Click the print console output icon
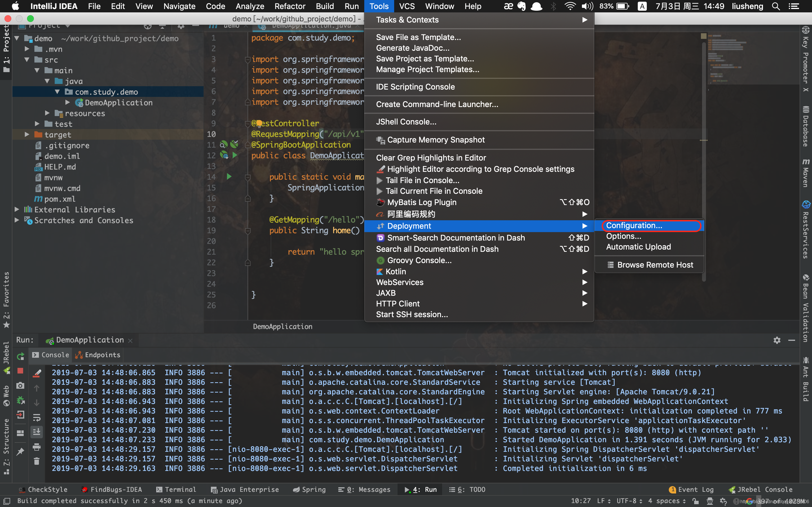This screenshot has width=812, height=507. coord(37,447)
